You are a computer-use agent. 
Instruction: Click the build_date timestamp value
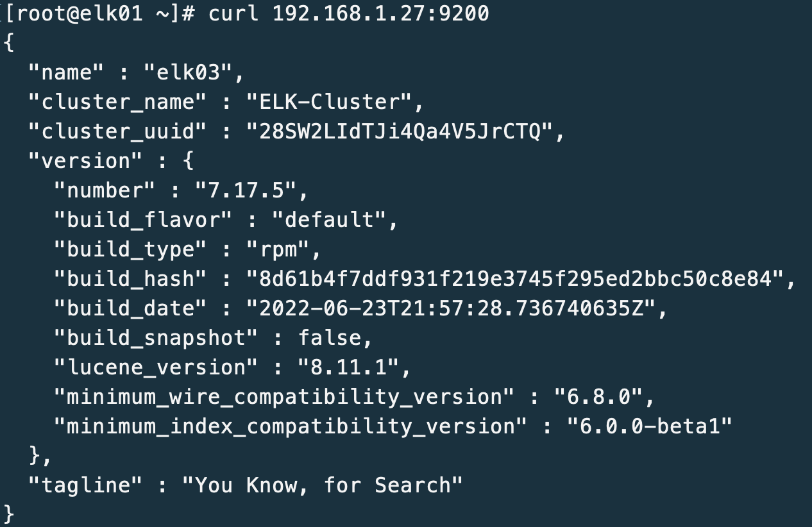(452, 308)
